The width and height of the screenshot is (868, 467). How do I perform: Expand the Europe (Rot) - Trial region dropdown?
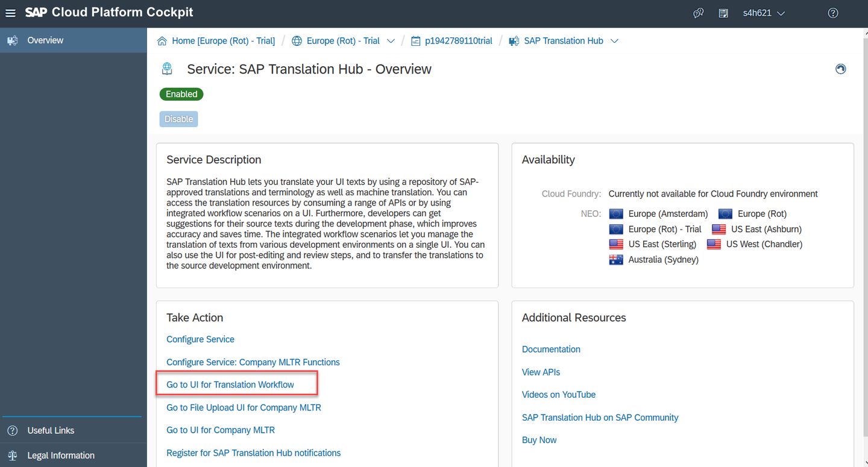tap(391, 41)
